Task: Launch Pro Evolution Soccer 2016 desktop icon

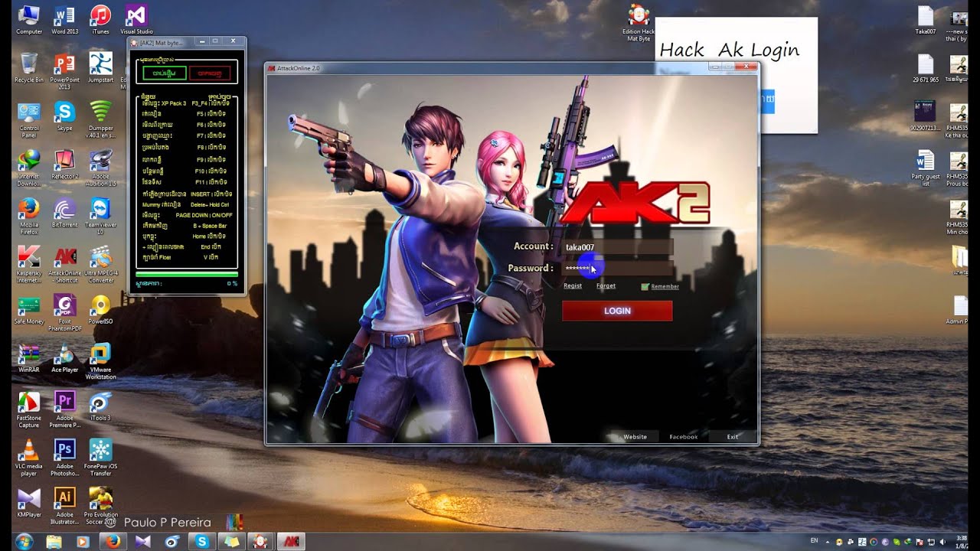Action: pos(100,506)
